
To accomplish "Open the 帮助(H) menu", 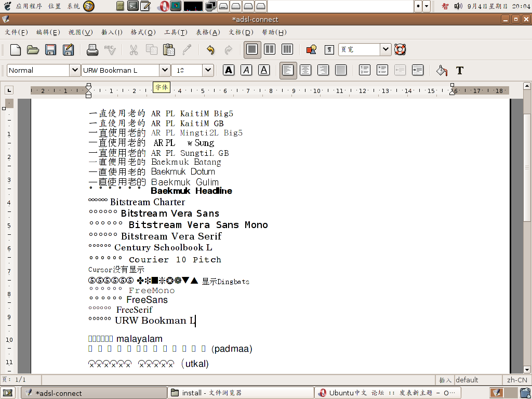I will (274, 32).
